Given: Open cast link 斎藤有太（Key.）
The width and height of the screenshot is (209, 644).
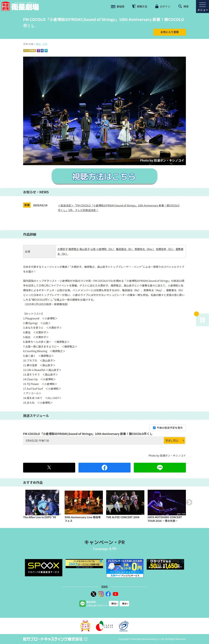Looking at the screenshot, I should point(145,249).
